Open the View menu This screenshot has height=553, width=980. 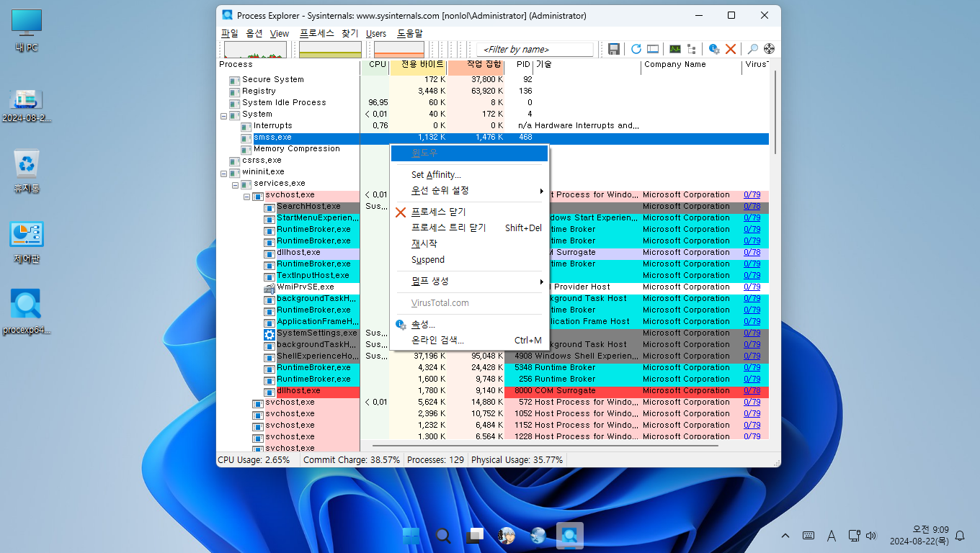[280, 33]
